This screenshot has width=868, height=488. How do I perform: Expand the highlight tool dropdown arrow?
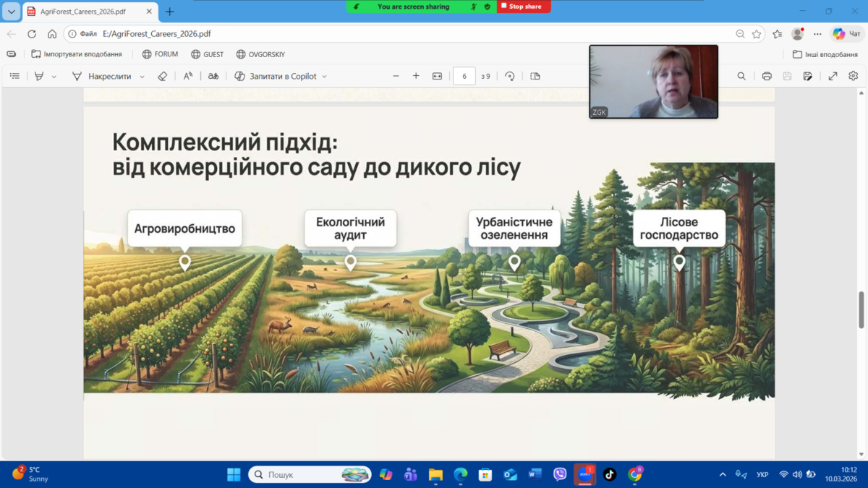54,77
